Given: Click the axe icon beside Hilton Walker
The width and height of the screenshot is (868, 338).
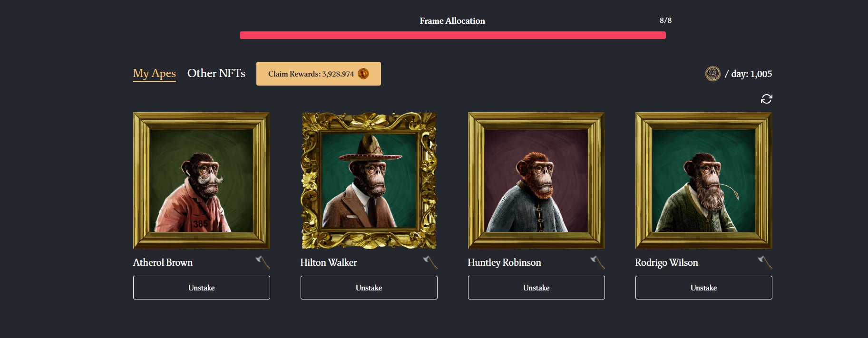Looking at the screenshot, I should [x=430, y=262].
